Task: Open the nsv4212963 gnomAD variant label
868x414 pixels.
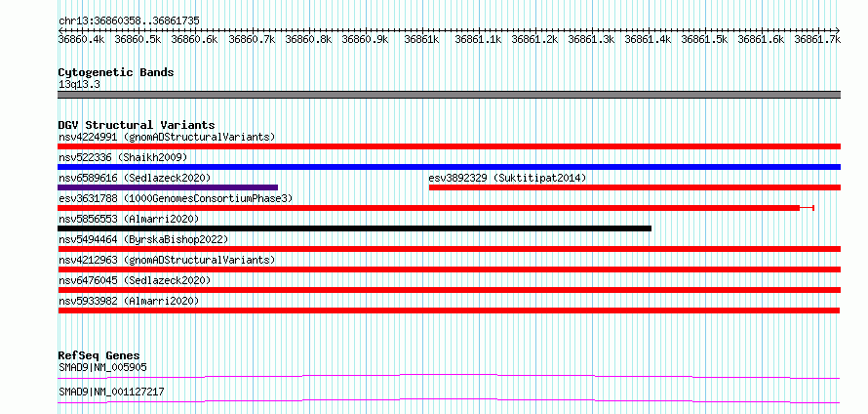Action: pos(167,260)
